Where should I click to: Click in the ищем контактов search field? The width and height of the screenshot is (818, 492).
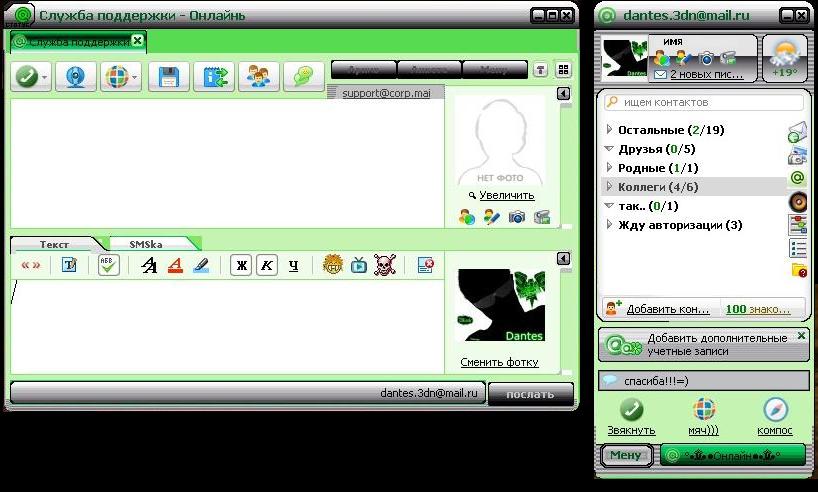[704, 102]
